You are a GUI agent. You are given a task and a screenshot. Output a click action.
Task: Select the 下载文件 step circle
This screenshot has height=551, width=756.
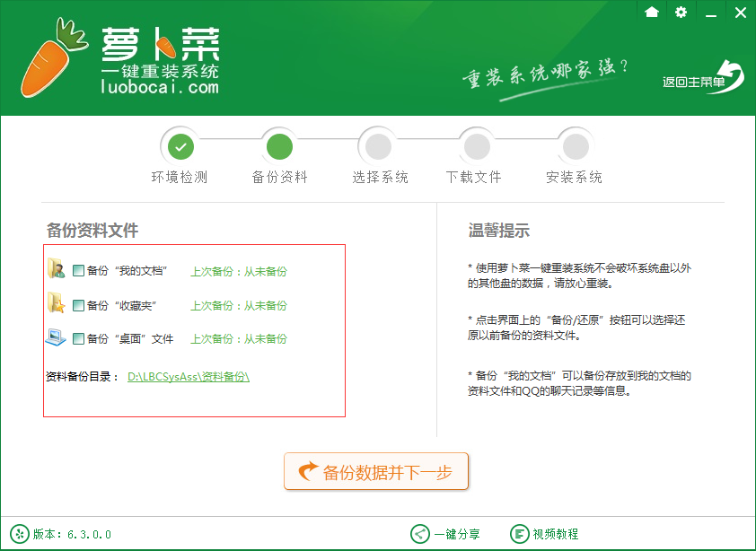coord(478,146)
